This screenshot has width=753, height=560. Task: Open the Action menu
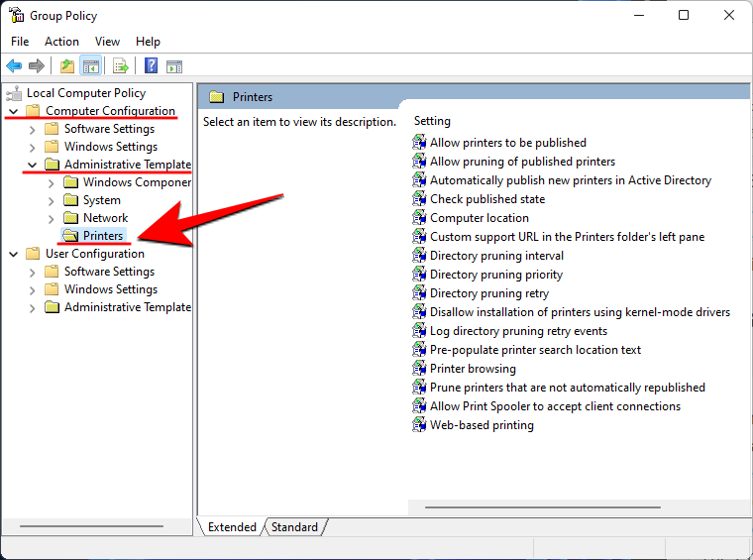point(61,42)
